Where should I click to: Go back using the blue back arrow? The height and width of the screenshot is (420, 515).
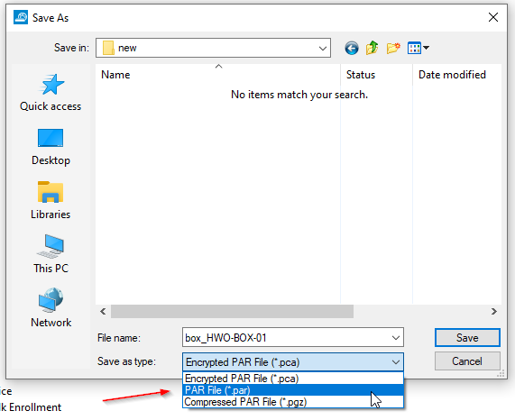tap(352, 49)
